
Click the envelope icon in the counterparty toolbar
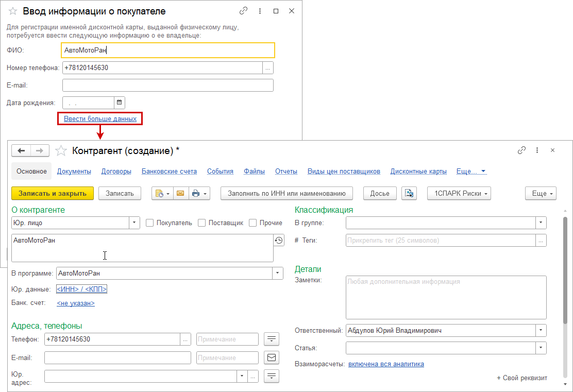click(180, 193)
